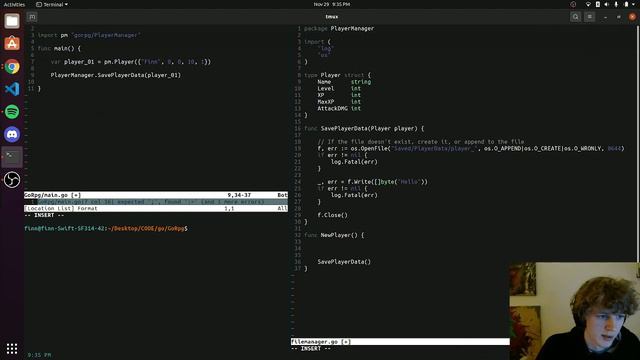Select the Terminal icon in the dock
This screenshot has width=640, height=360.
(12, 157)
